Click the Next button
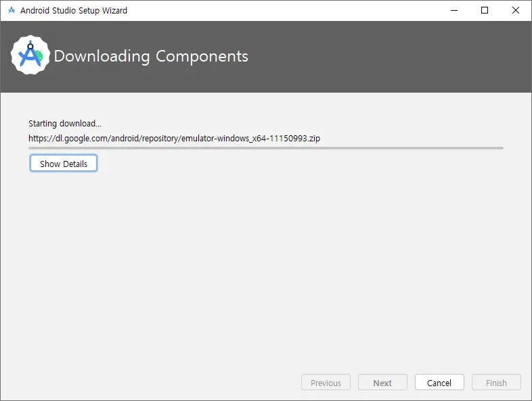 click(x=382, y=382)
